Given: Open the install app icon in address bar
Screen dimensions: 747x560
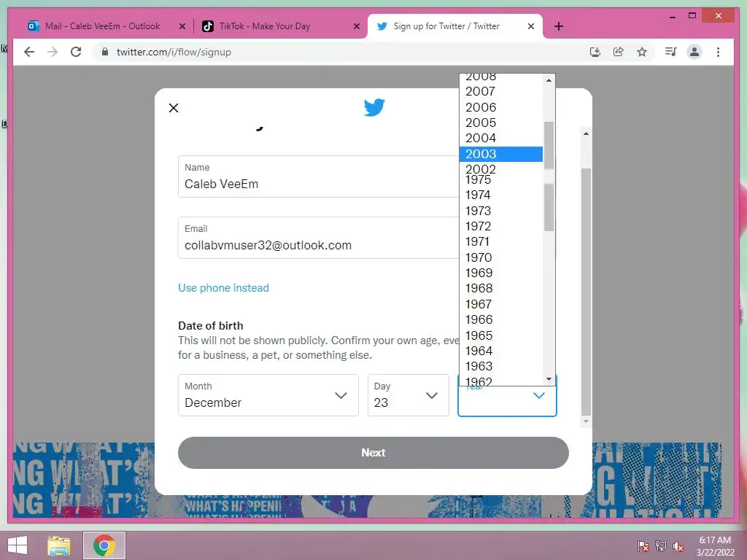Looking at the screenshot, I should 595,52.
